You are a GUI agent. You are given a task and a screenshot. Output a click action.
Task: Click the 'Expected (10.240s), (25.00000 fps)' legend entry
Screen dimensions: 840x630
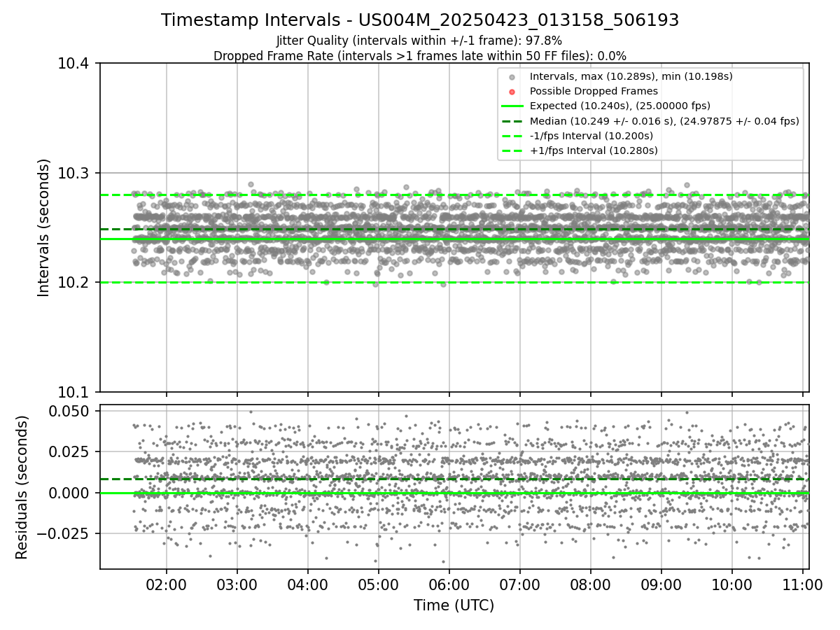pos(620,106)
